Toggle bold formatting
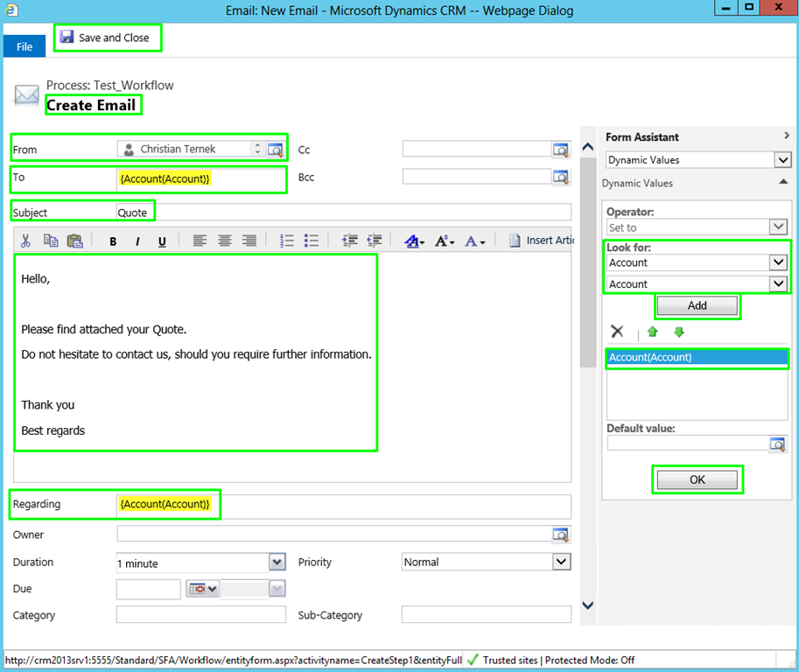799x672 pixels. click(113, 241)
